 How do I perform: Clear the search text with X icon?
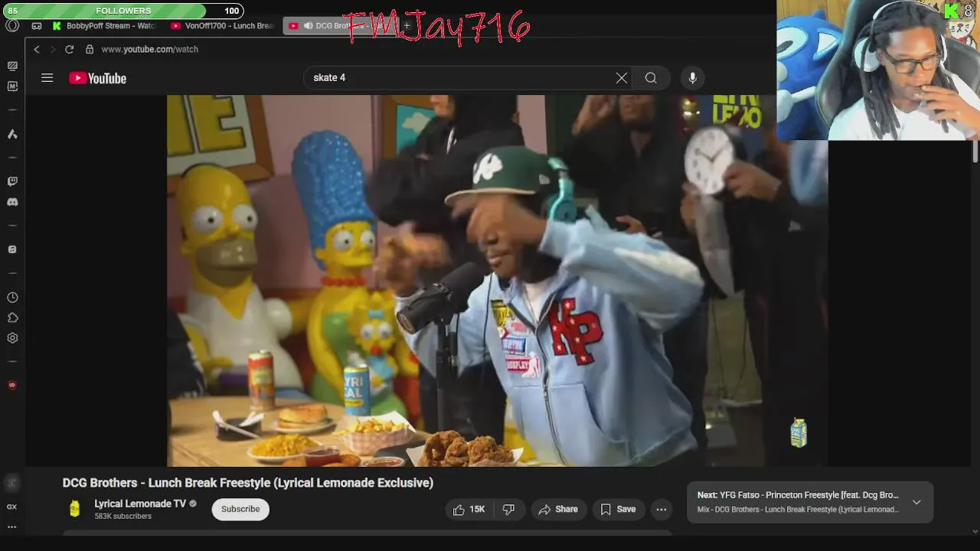(x=622, y=78)
